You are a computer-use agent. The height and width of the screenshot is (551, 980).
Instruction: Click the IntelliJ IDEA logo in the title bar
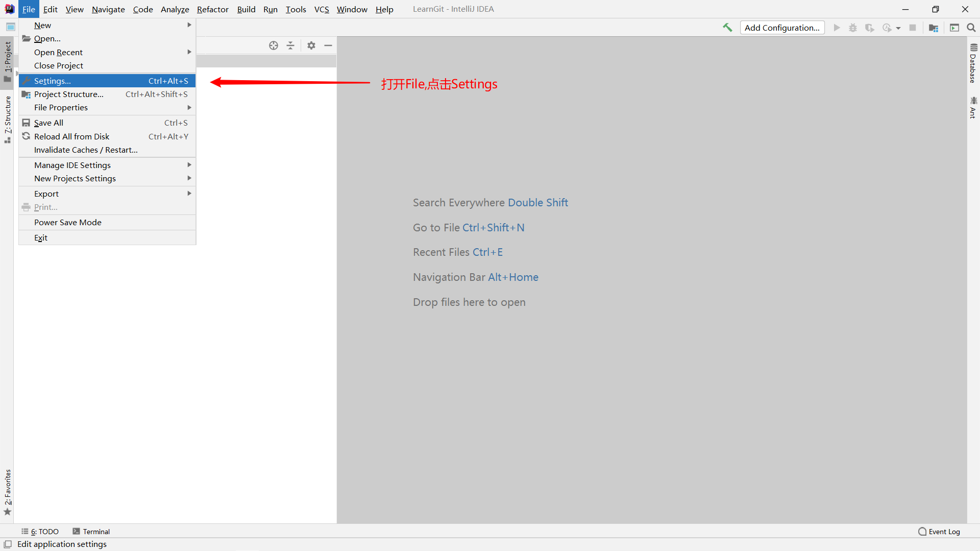click(x=10, y=9)
